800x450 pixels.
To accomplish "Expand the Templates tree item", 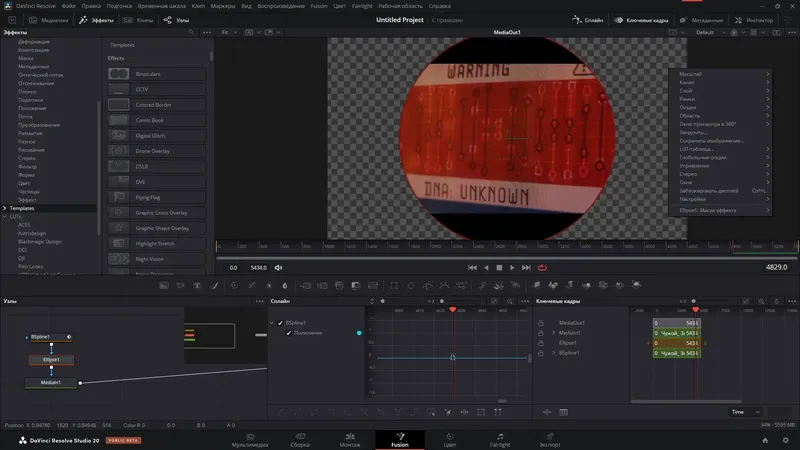I will coord(6,208).
